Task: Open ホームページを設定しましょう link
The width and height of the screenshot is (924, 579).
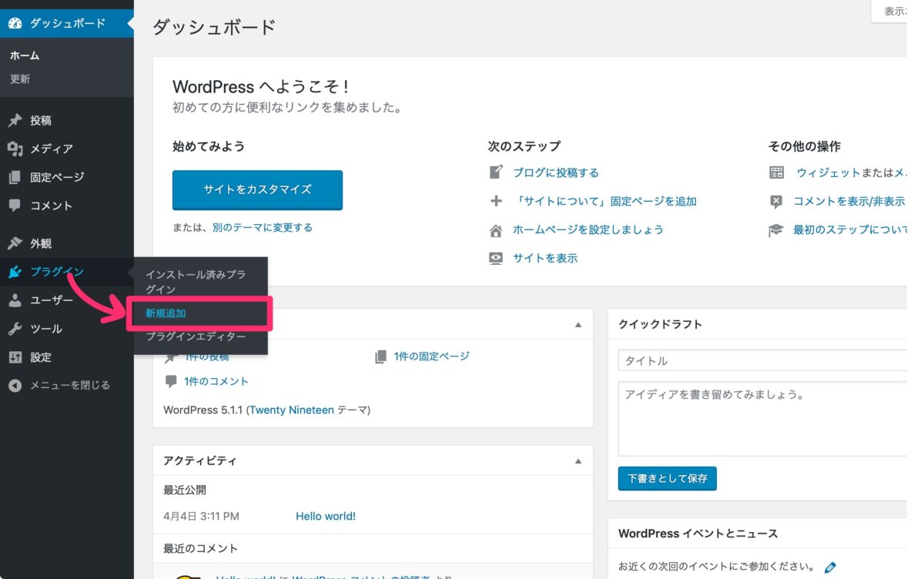Action: (588, 229)
